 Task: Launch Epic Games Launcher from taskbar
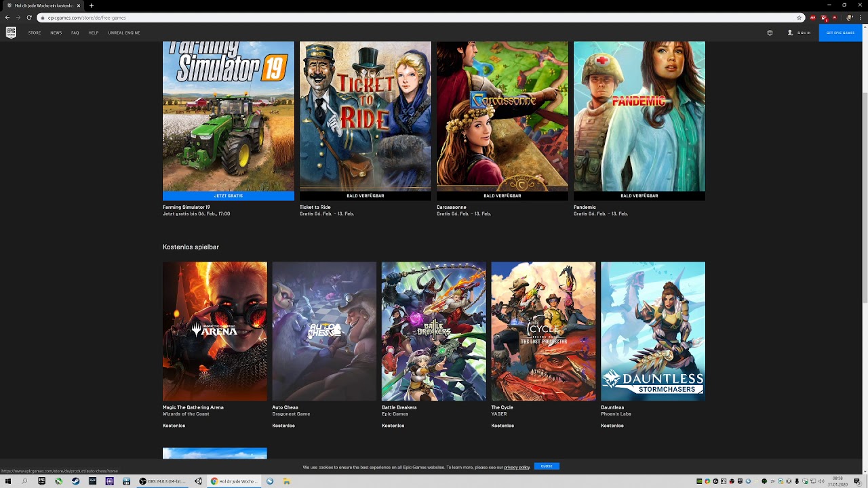tap(41, 481)
